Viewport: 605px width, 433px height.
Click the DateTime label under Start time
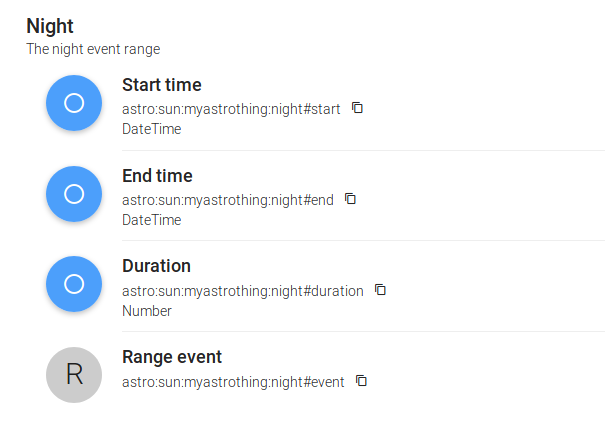(x=152, y=129)
